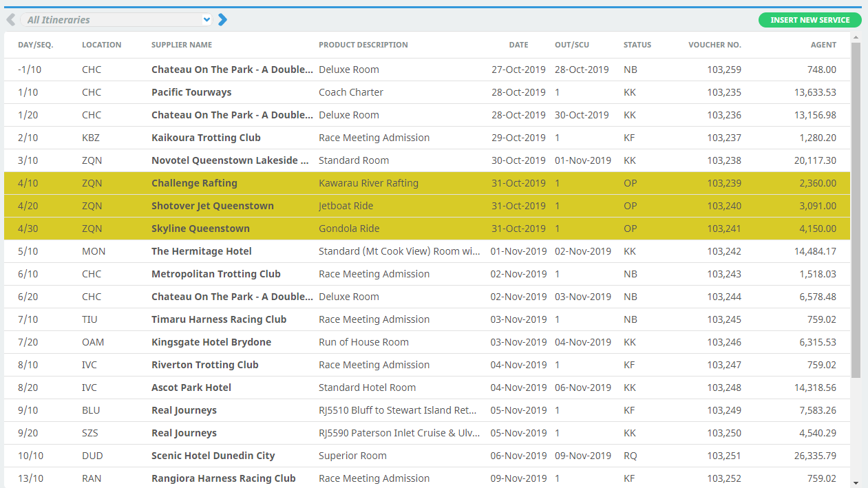Go to the previous itinerary arrow
Screen dimensions: 868x488
click(x=10, y=20)
